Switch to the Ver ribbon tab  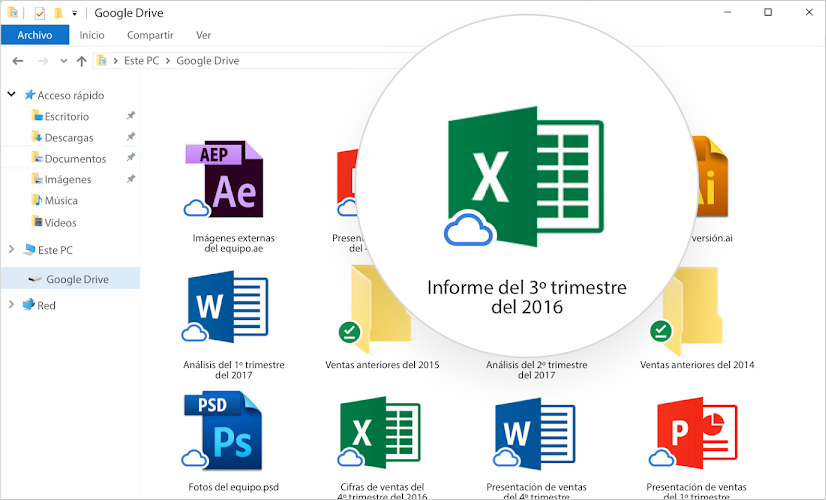pyautogui.click(x=203, y=35)
